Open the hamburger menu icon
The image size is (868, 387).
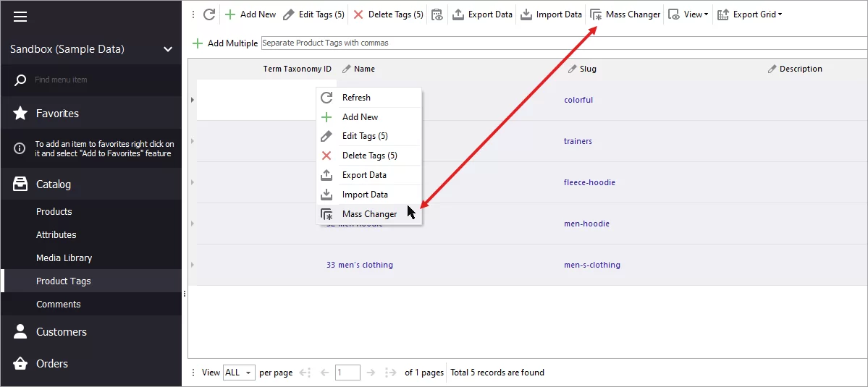[x=20, y=17]
